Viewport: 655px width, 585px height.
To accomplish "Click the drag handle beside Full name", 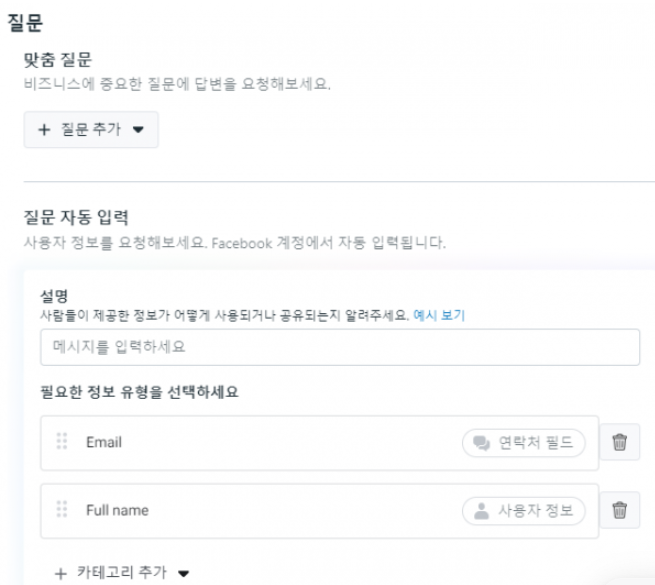I will tap(62, 509).
